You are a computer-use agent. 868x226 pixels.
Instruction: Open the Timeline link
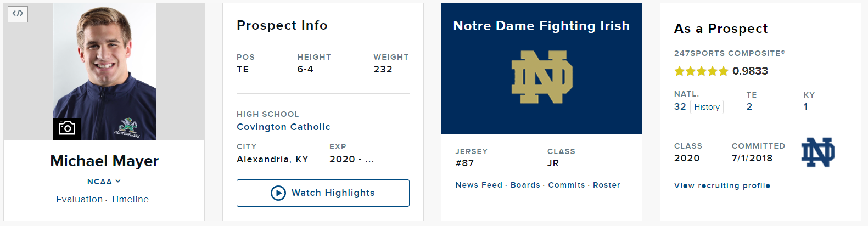[130, 199]
